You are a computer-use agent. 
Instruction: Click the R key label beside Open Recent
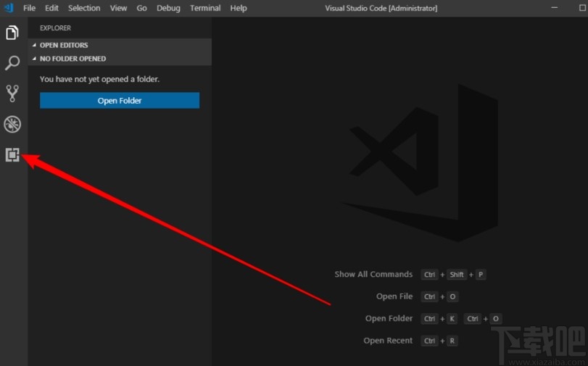point(452,341)
